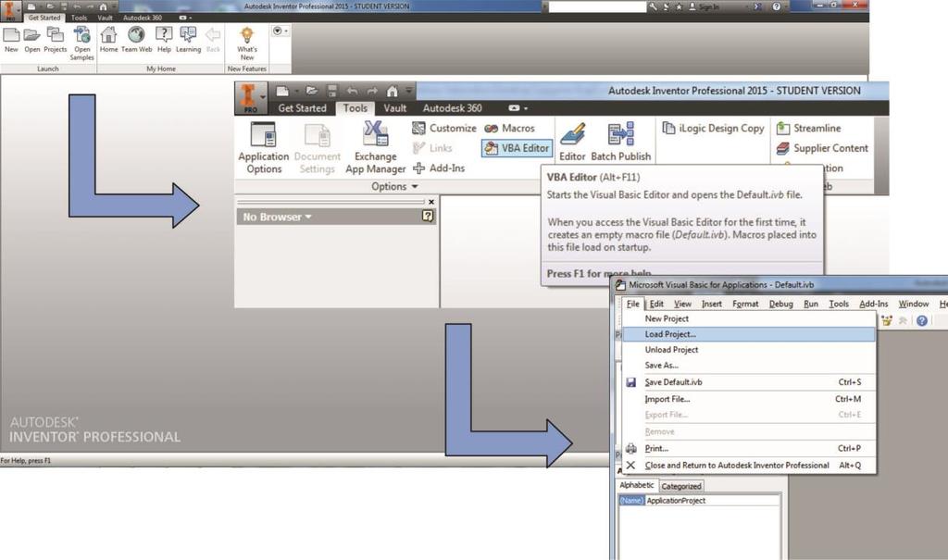Image resolution: width=948 pixels, height=560 pixels.
Task: Open the No Browser dropdown
Action: pyautogui.click(x=277, y=217)
